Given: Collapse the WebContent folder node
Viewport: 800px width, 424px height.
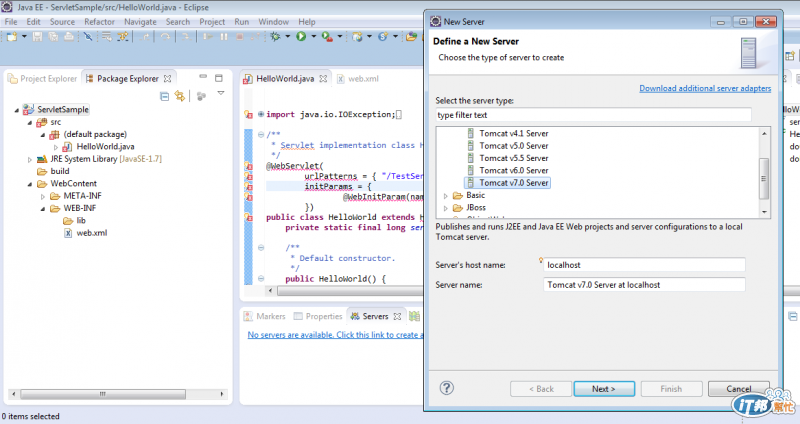Looking at the screenshot, I should click(30, 184).
